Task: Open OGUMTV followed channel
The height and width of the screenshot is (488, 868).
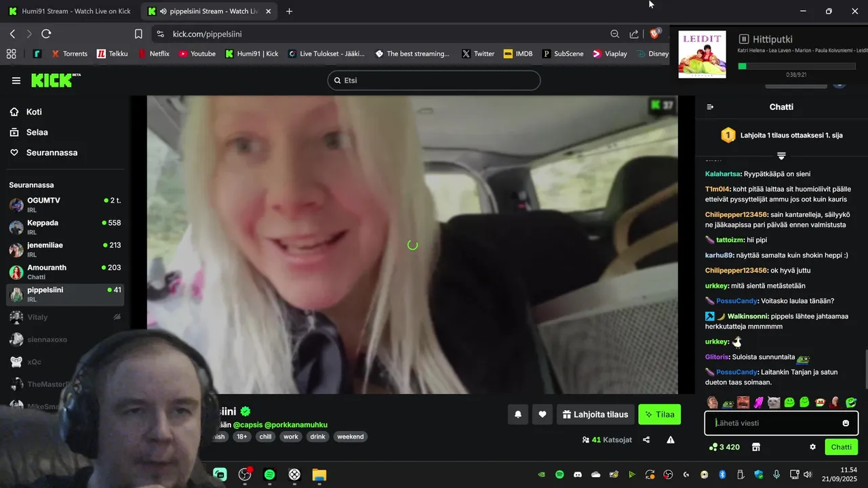Action: coord(65,205)
